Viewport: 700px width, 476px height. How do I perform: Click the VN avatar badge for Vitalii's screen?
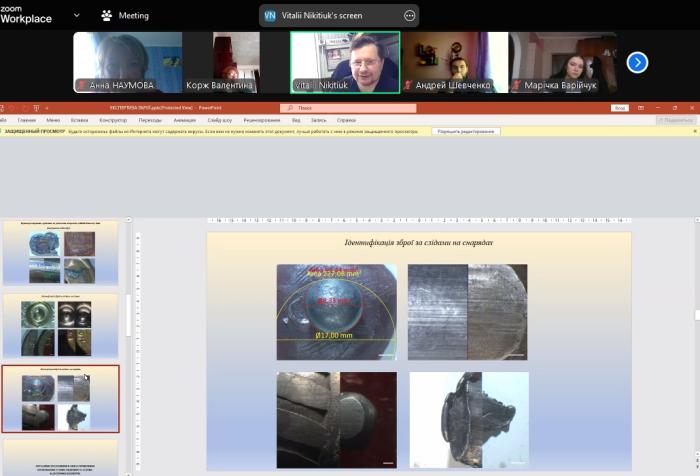tap(270, 16)
